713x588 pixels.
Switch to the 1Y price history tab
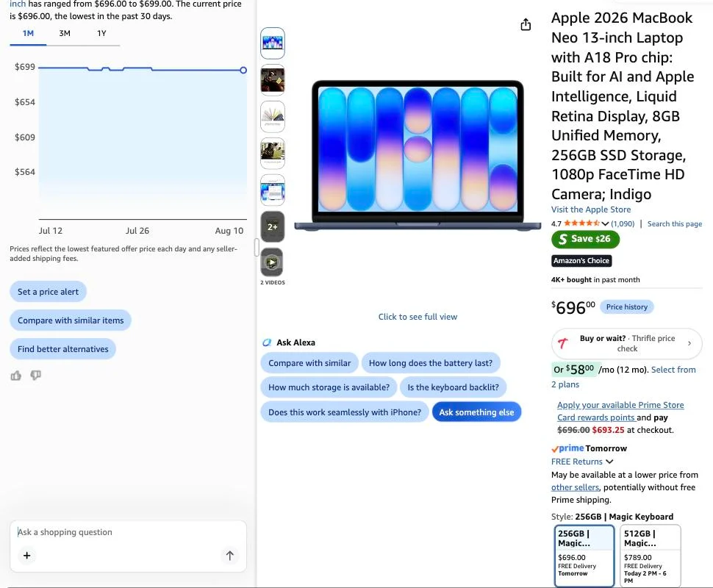coord(101,33)
